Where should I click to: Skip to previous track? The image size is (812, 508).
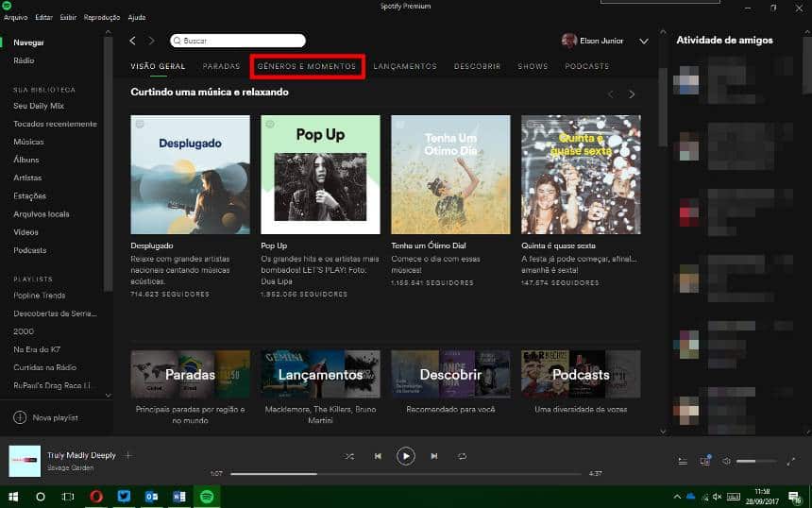378,456
